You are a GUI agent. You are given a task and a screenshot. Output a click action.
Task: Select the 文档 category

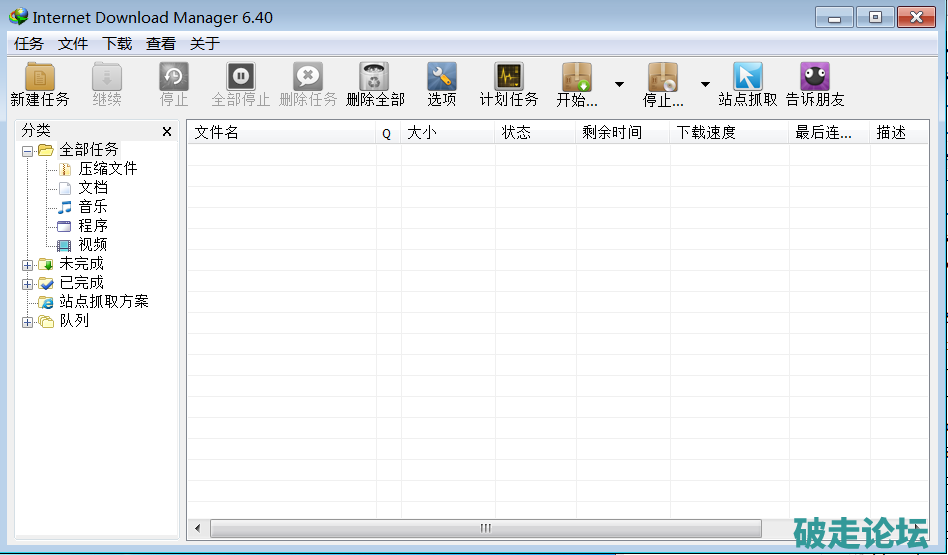pos(93,187)
